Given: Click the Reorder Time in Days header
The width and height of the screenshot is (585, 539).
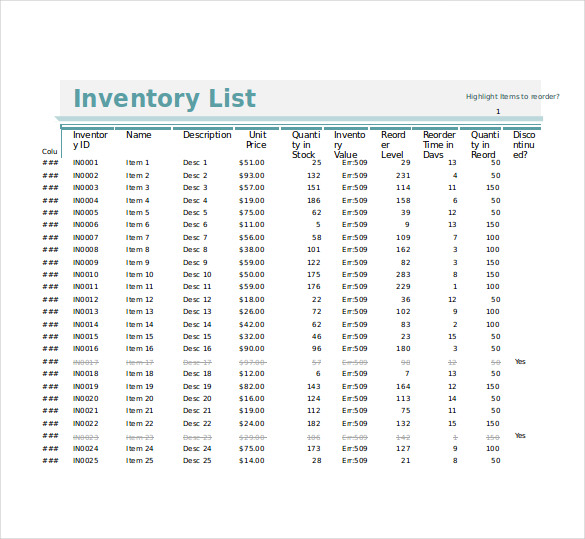Looking at the screenshot, I should pos(439,145).
